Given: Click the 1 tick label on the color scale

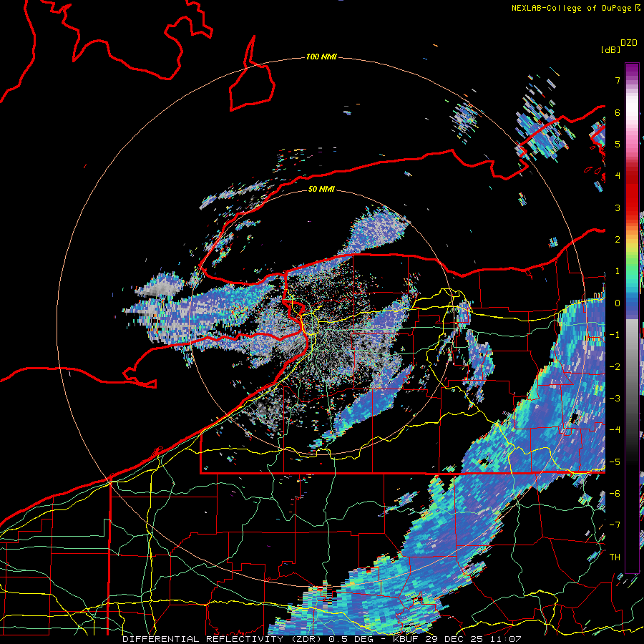Looking at the screenshot, I should [x=618, y=271].
